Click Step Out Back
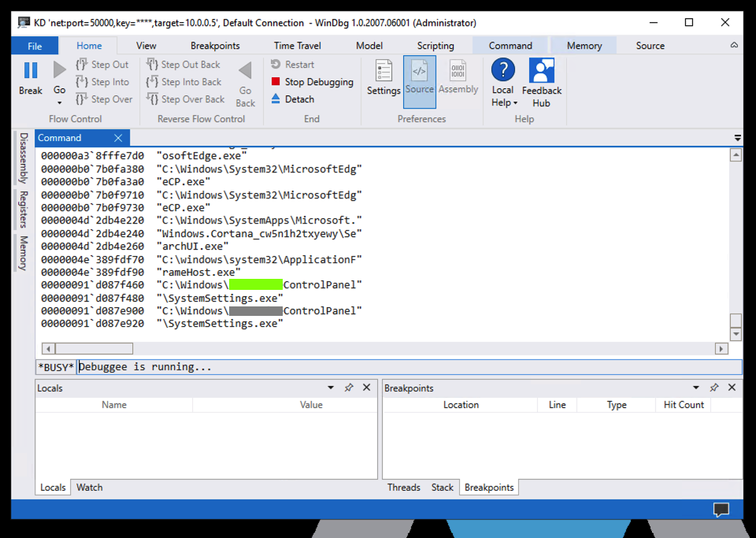The width and height of the screenshot is (756, 538). click(183, 65)
